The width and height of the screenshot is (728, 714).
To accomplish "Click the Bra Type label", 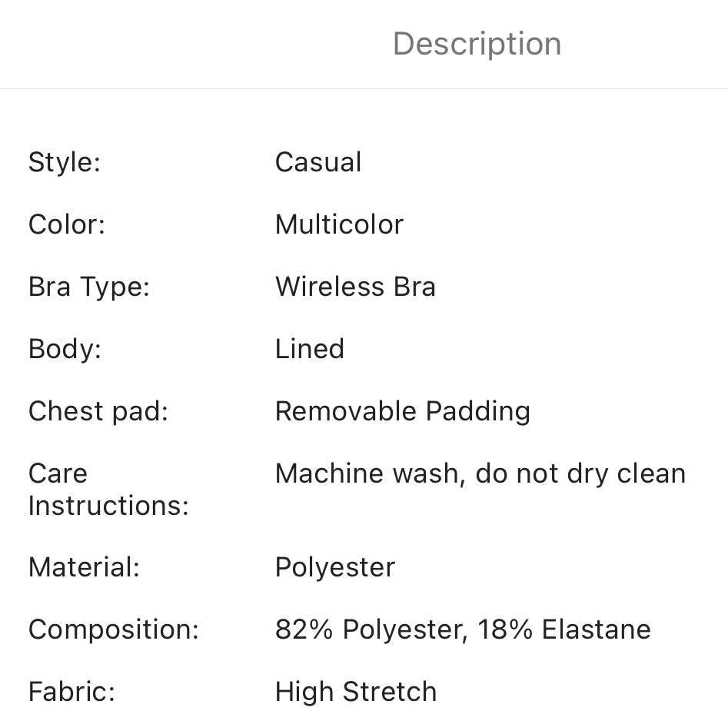I will click(89, 287).
